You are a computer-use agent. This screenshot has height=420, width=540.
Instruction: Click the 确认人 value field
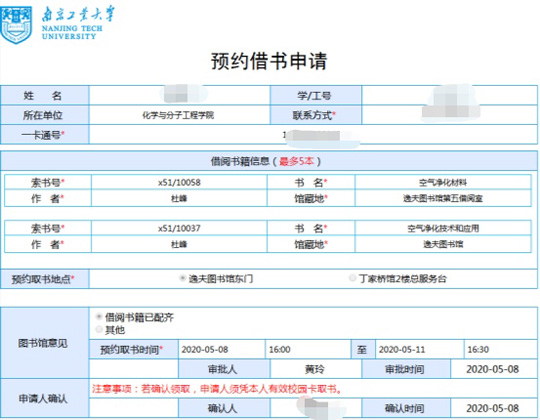(x=316, y=408)
